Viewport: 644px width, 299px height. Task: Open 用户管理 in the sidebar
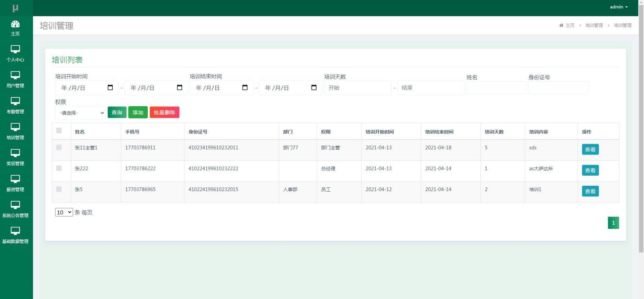[15, 80]
